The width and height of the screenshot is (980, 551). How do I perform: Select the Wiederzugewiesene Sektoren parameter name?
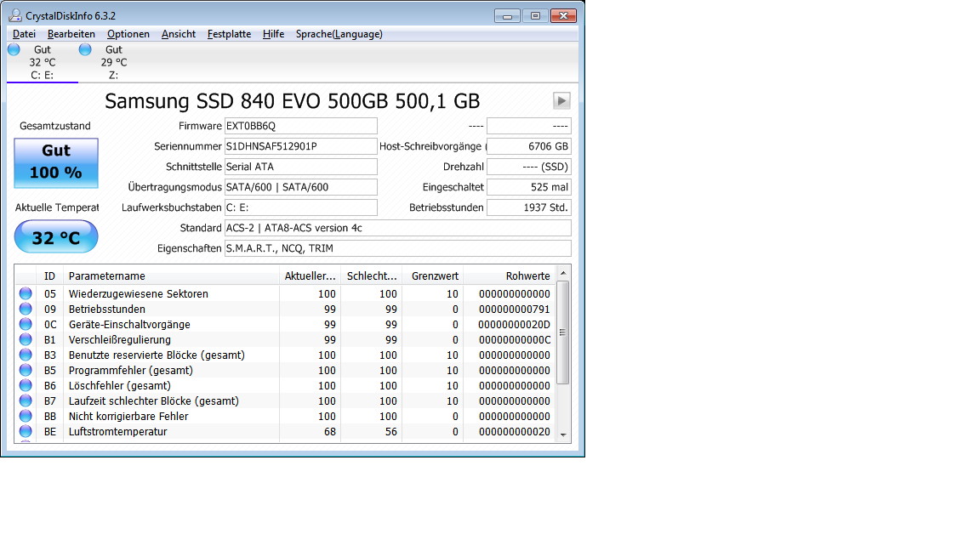(138, 293)
